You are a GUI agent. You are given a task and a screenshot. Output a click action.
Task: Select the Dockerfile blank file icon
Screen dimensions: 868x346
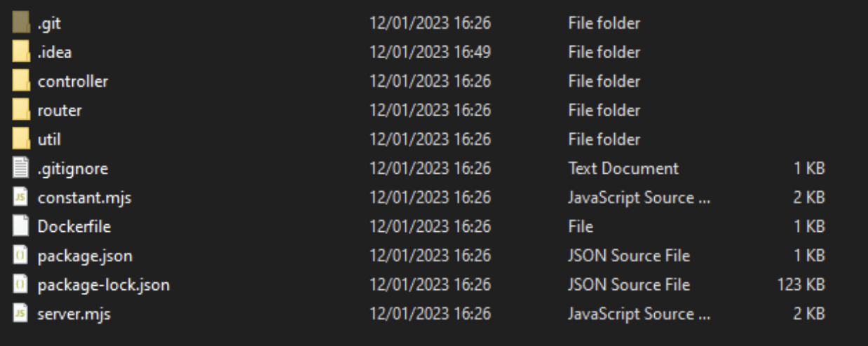pyautogui.click(x=21, y=227)
